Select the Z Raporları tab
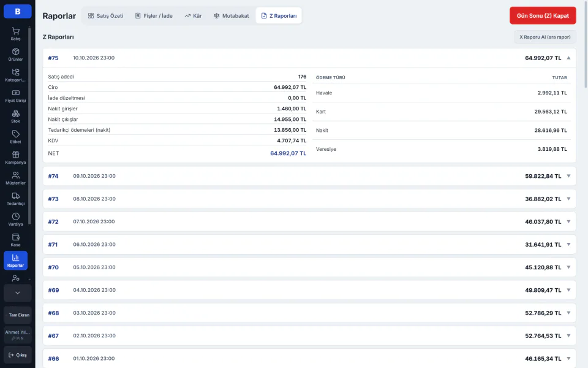 coord(279,16)
